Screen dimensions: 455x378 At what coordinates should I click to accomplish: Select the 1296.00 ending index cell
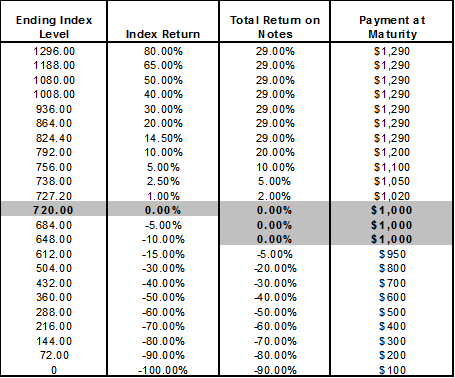coord(54,51)
